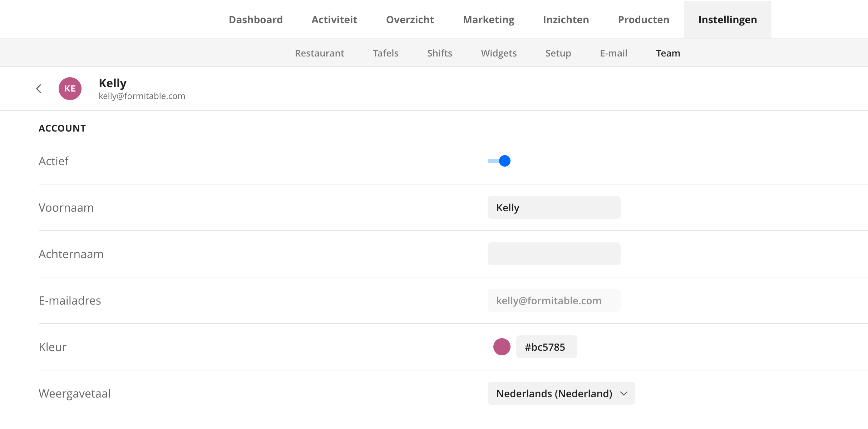Click the pink Kleur color swatch
Screen dimensions: 868x429
coord(502,347)
